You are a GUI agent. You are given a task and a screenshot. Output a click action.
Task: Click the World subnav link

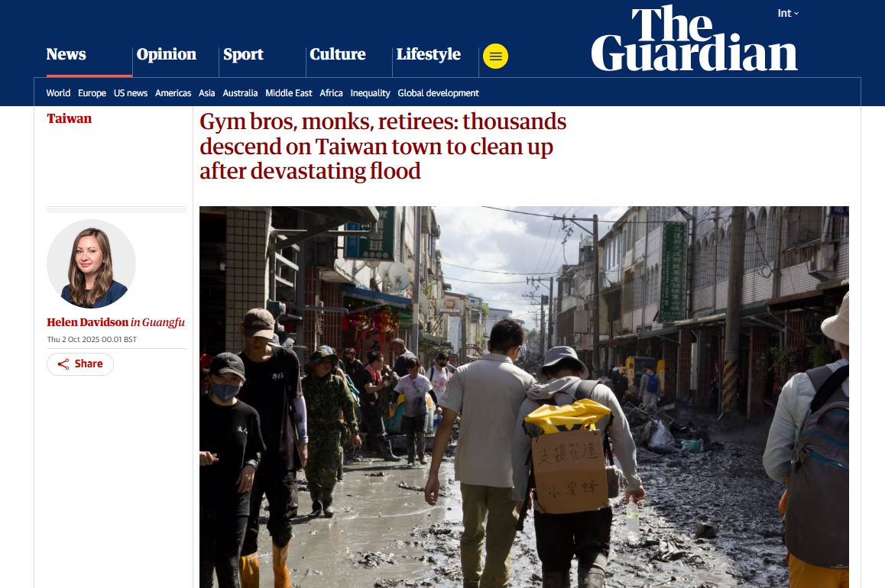(58, 93)
